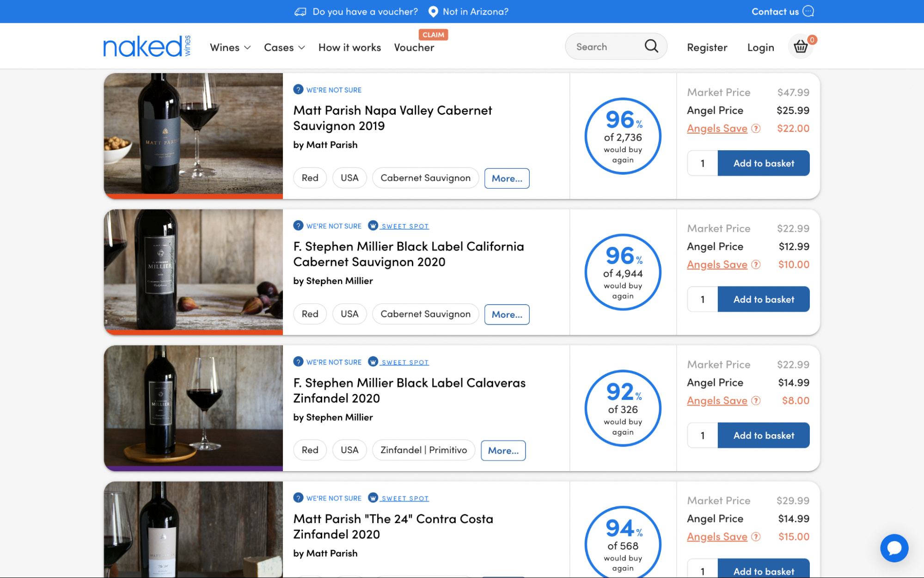Open the Angels Save help tooltip

pyautogui.click(x=757, y=129)
